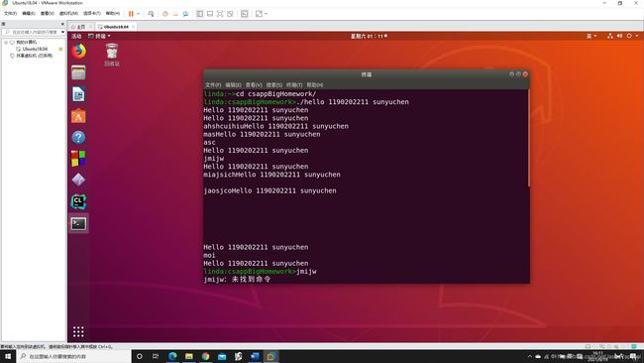Open the VMware 选项卡(T) menu

tap(91, 14)
